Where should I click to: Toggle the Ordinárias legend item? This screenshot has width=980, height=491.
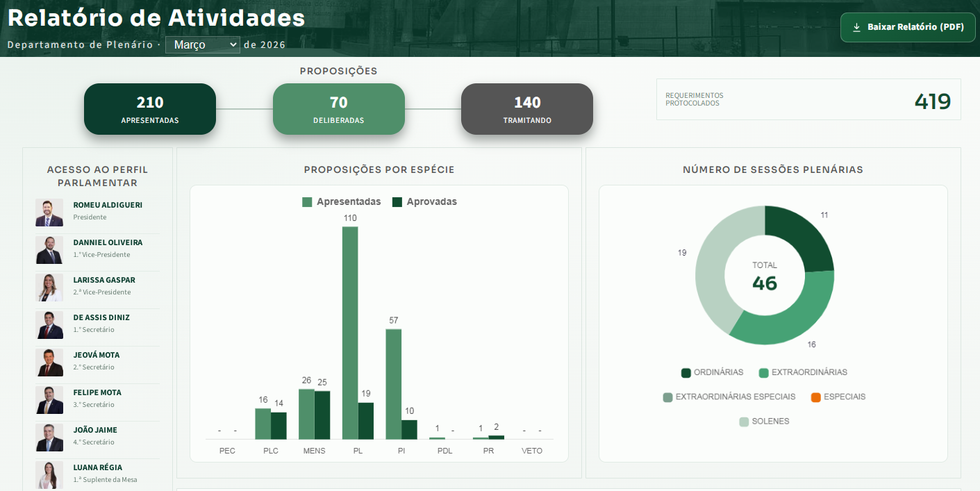[713, 373]
